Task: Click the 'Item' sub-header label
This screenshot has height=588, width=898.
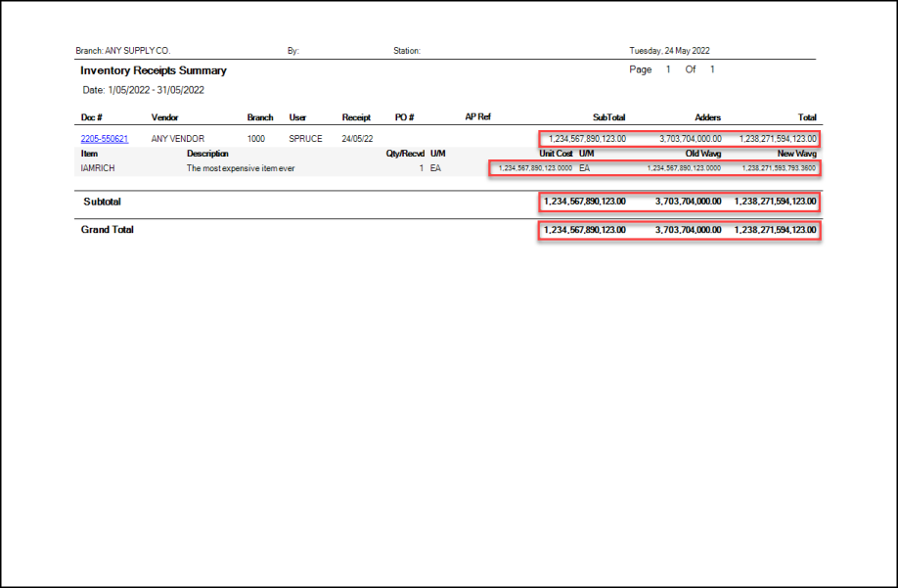Action: (89, 154)
